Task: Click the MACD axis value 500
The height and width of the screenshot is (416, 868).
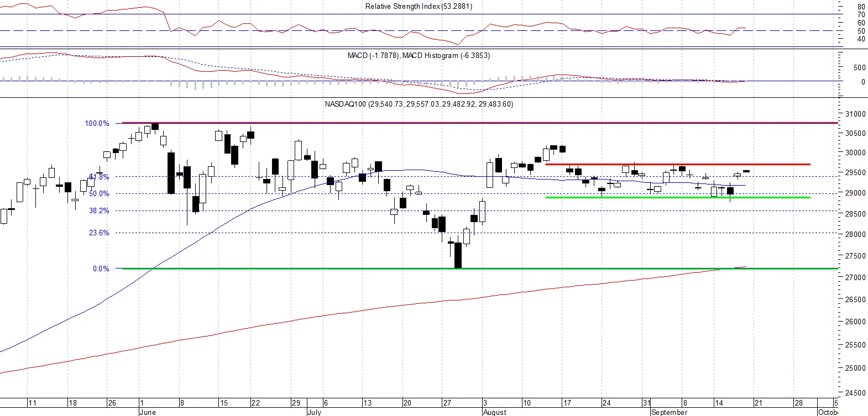Action: [x=859, y=67]
